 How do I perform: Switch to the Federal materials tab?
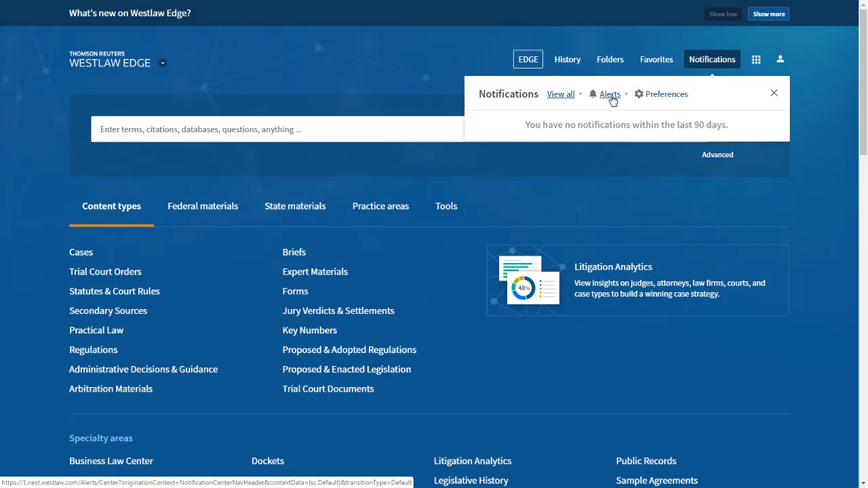pos(203,206)
